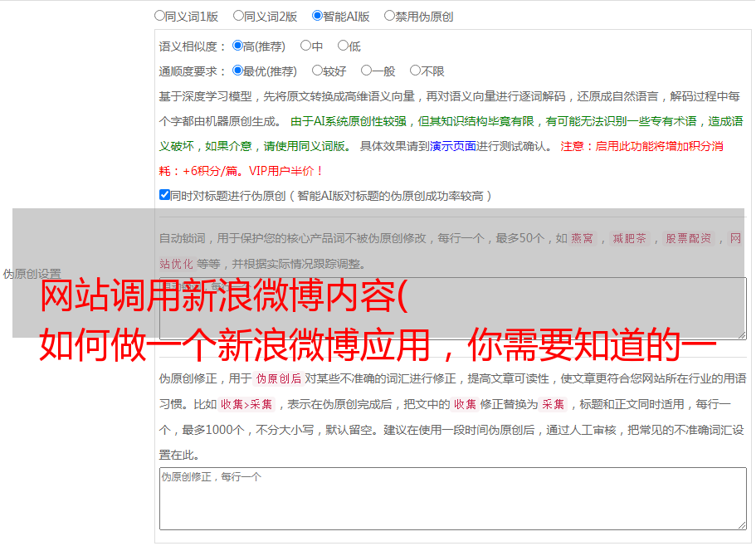Click the 伪原创设置 section label
Image resolution: width=756 pixels, height=546 pixels.
[32, 274]
